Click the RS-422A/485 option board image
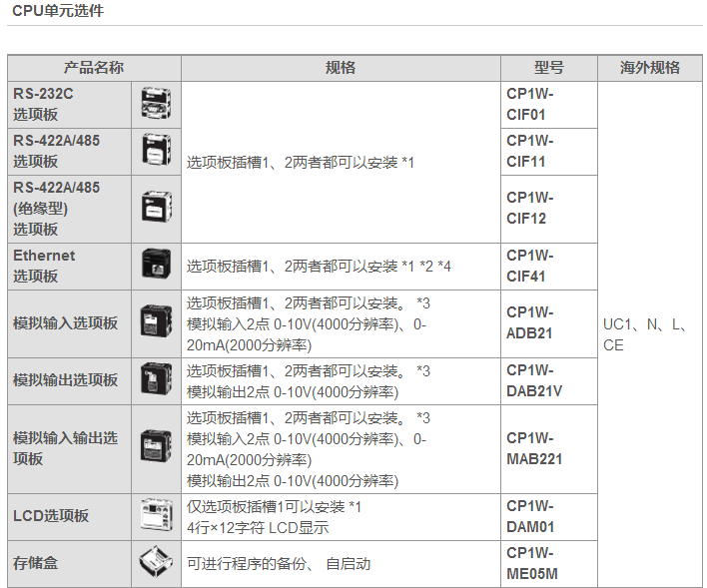The image size is (707, 588). point(156,151)
